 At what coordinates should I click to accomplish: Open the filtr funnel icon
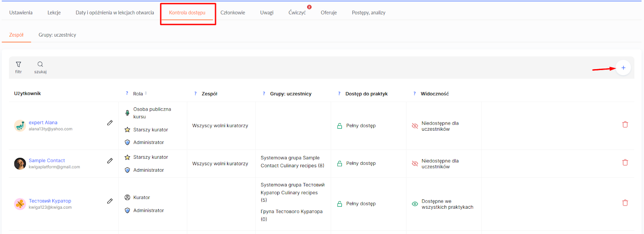coord(19,64)
